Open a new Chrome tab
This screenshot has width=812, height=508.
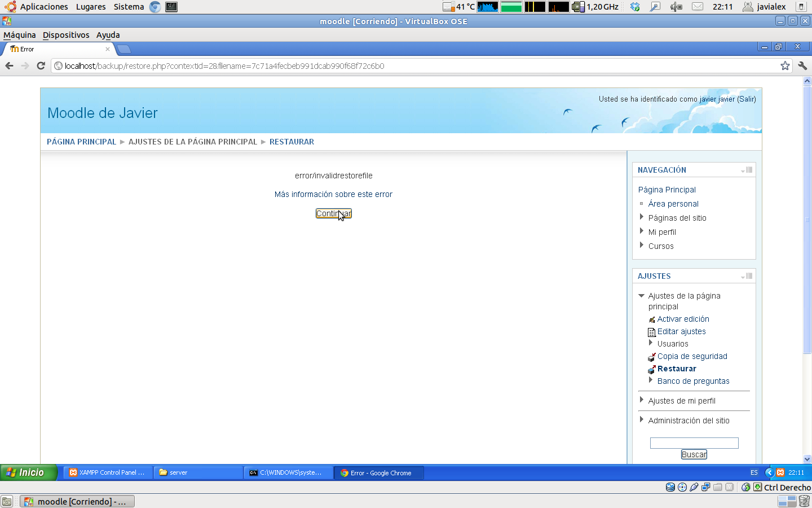(123, 49)
